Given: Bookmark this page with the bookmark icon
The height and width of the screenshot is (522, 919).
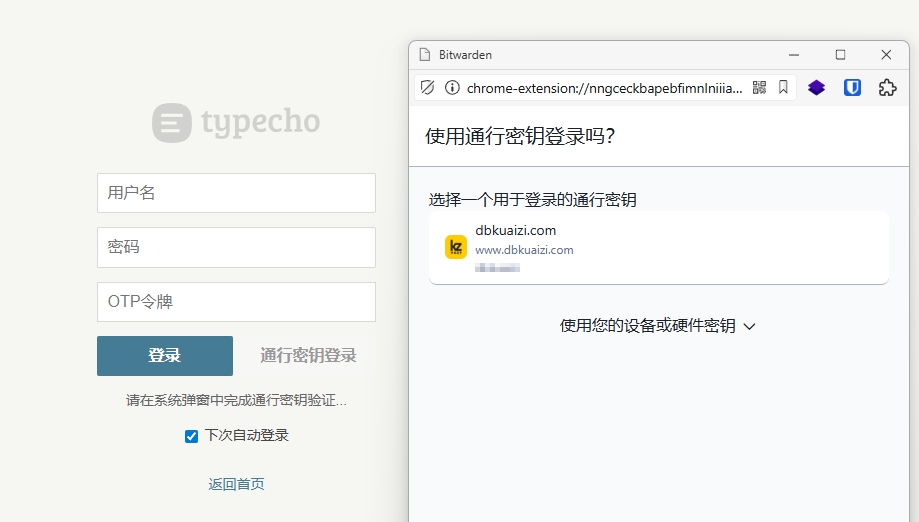Looking at the screenshot, I should click(784, 88).
